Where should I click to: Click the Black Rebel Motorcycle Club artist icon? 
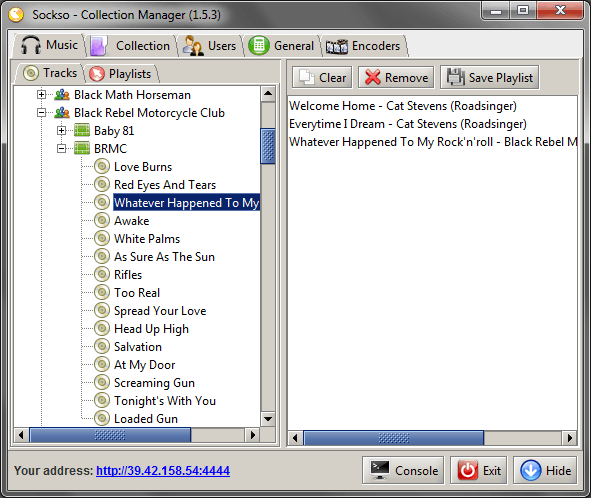pos(62,113)
